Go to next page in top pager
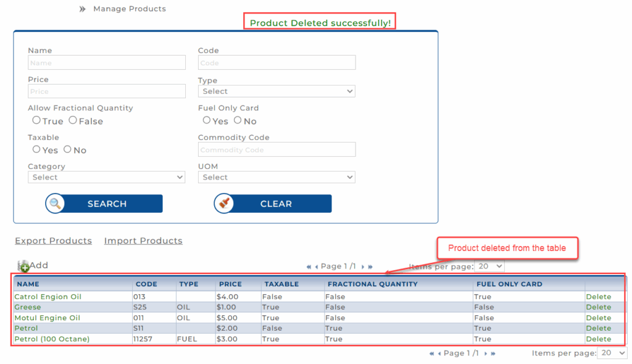 pyautogui.click(x=362, y=267)
